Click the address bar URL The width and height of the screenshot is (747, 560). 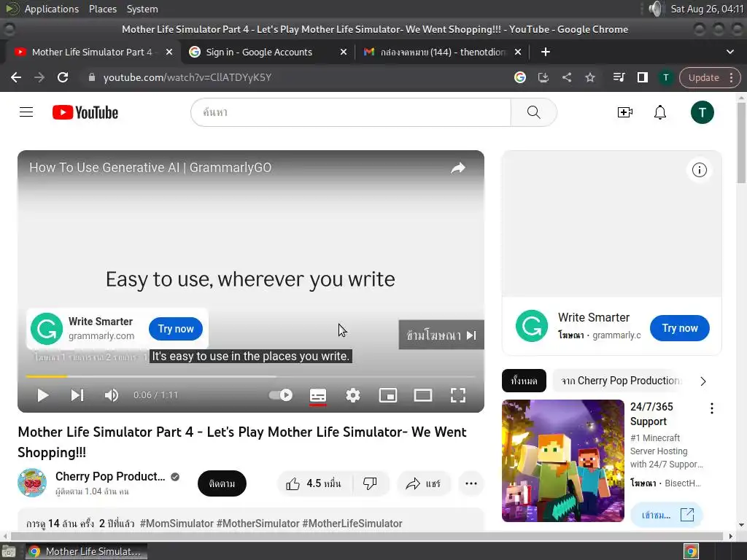tap(187, 77)
